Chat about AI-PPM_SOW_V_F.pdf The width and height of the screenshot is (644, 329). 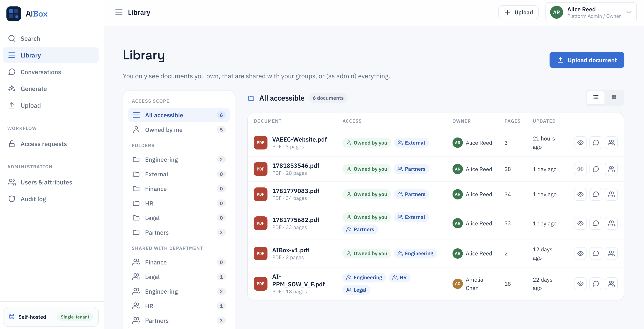[596, 284]
